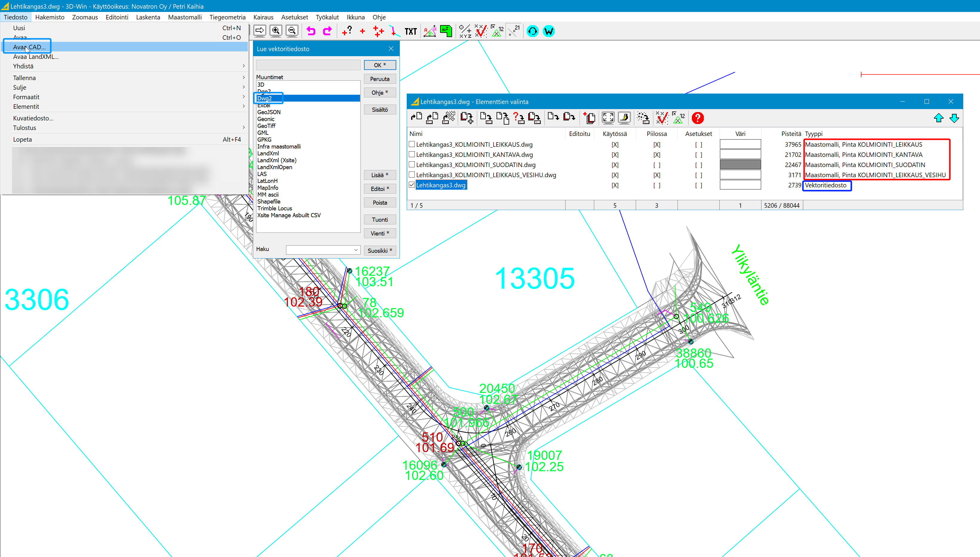This screenshot has width=980, height=557.
Task: Tick the Lehtikangas3_KOLMIOINTI_SUODATIN.dwg checkbox
Action: pos(412,164)
